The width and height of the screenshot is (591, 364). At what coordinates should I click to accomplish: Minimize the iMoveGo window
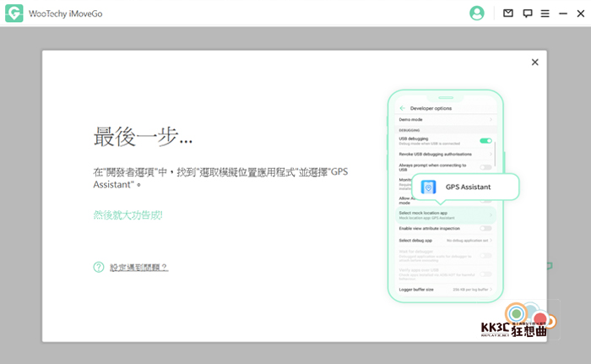pyautogui.click(x=563, y=14)
